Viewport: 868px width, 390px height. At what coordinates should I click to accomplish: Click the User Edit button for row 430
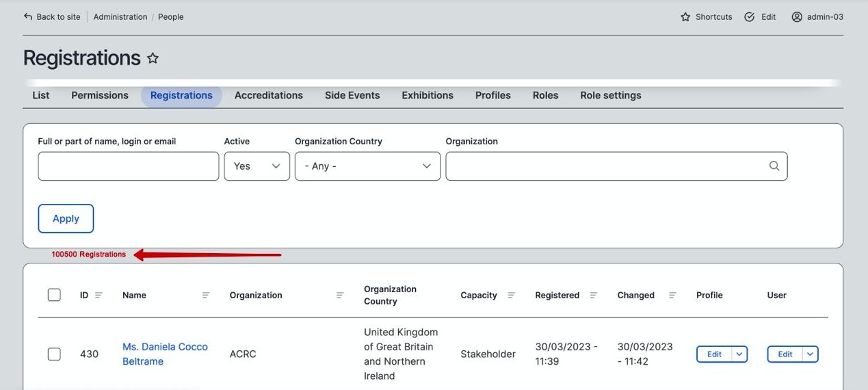click(785, 354)
